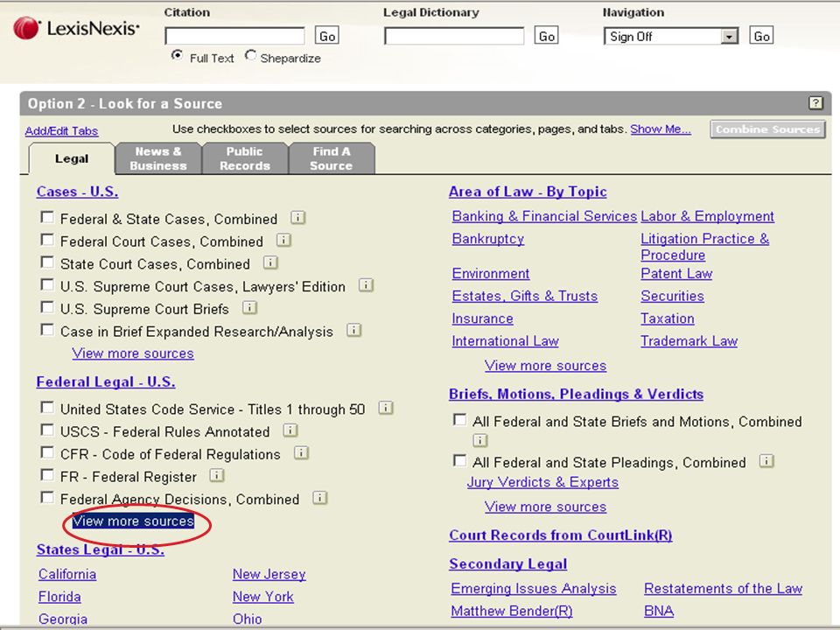840x630 pixels.
Task: Tick U.S. Supreme Court Cases, Lawyers' Edition
Action: [x=47, y=284]
